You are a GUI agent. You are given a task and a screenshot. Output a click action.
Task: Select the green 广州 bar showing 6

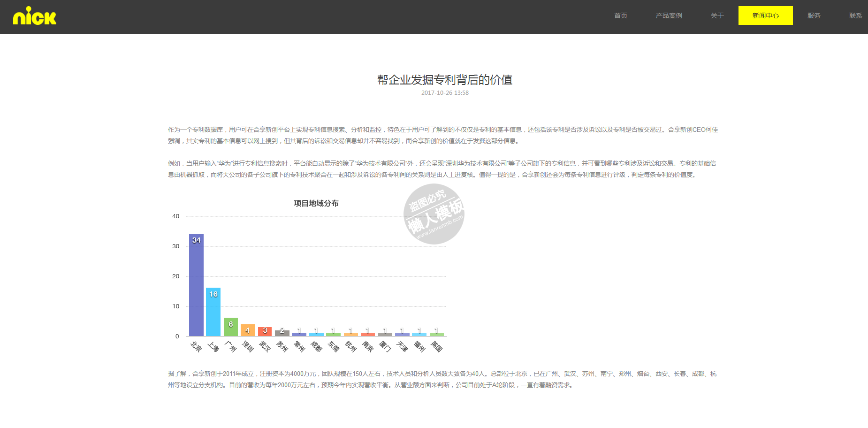pos(230,327)
